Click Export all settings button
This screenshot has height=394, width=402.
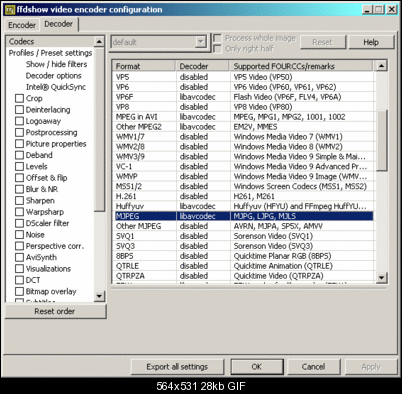(177, 367)
